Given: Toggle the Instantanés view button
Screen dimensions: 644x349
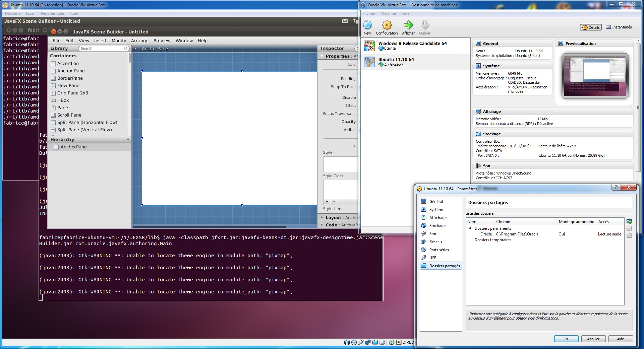Looking at the screenshot, I should pos(619,27).
